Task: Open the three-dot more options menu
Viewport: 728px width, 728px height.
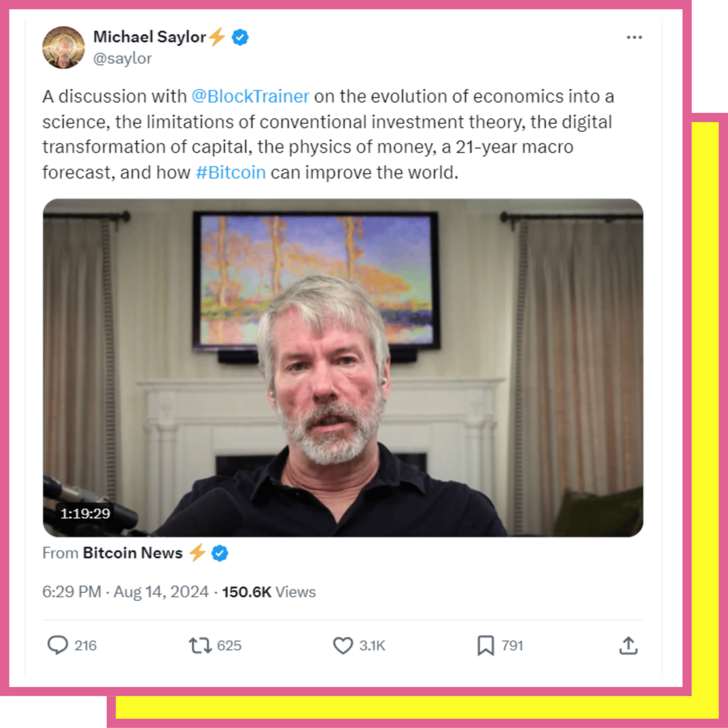Action: click(x=634, y=37)
